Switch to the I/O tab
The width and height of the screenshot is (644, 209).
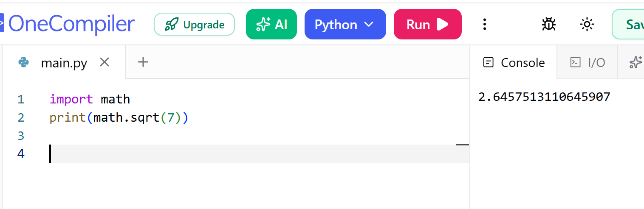587,63
